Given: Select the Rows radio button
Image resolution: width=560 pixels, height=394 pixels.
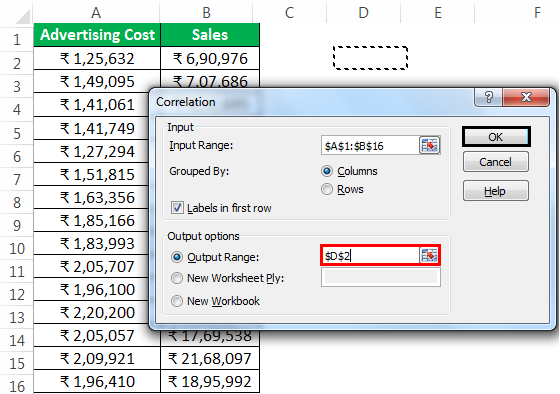Looking at the screenshot, I should [x=327, y=189].
